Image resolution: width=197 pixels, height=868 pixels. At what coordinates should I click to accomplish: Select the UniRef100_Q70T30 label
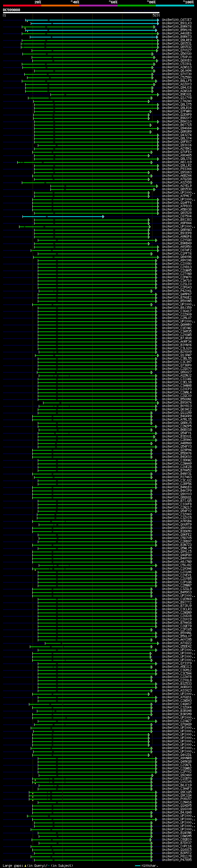(x=177, y=74)
